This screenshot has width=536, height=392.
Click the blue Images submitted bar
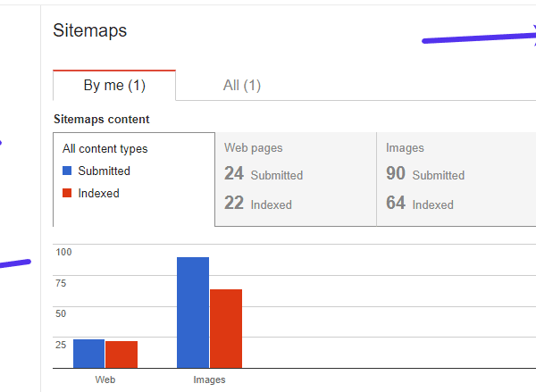click(193, 313)
